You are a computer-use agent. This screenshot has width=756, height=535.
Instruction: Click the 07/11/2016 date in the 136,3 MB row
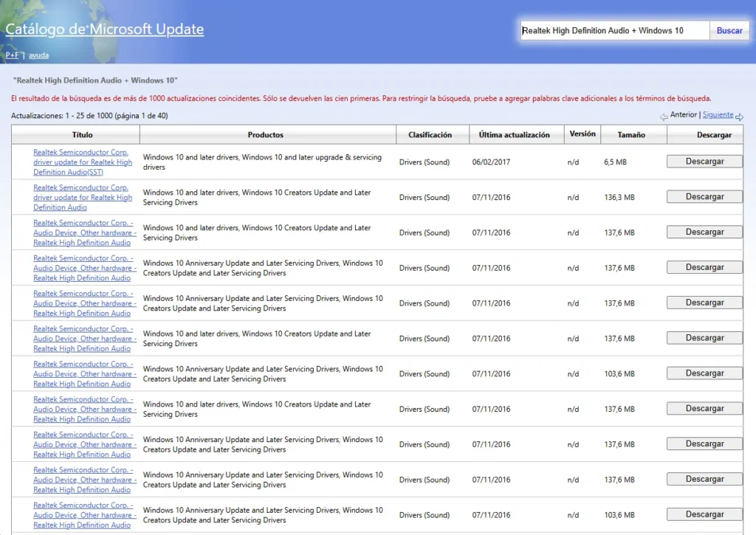(491, 197)
